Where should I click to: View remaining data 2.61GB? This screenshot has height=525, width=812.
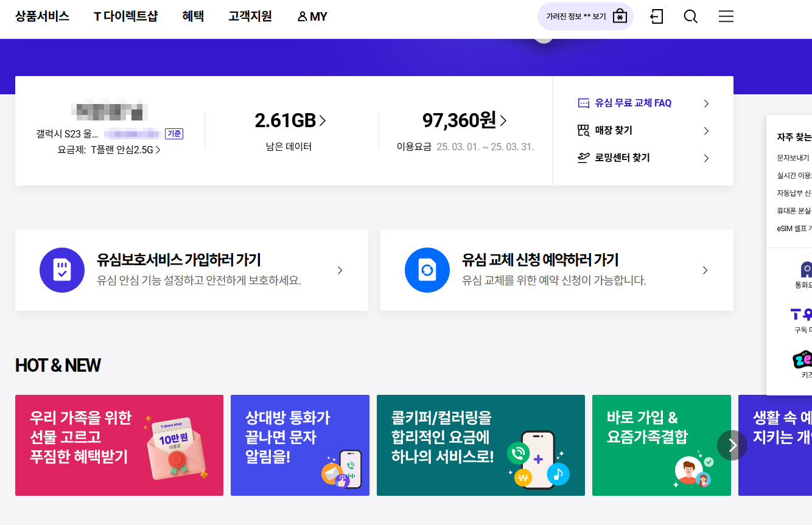click(290, 120)
